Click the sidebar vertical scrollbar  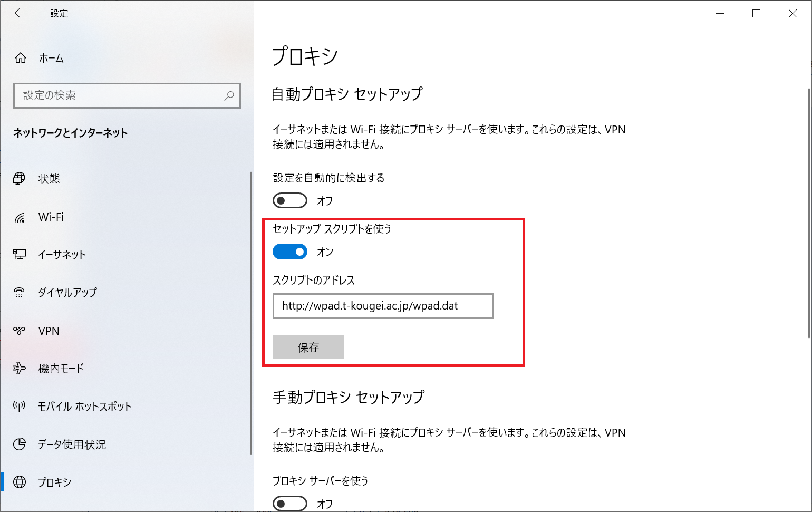tap(251, 313)
